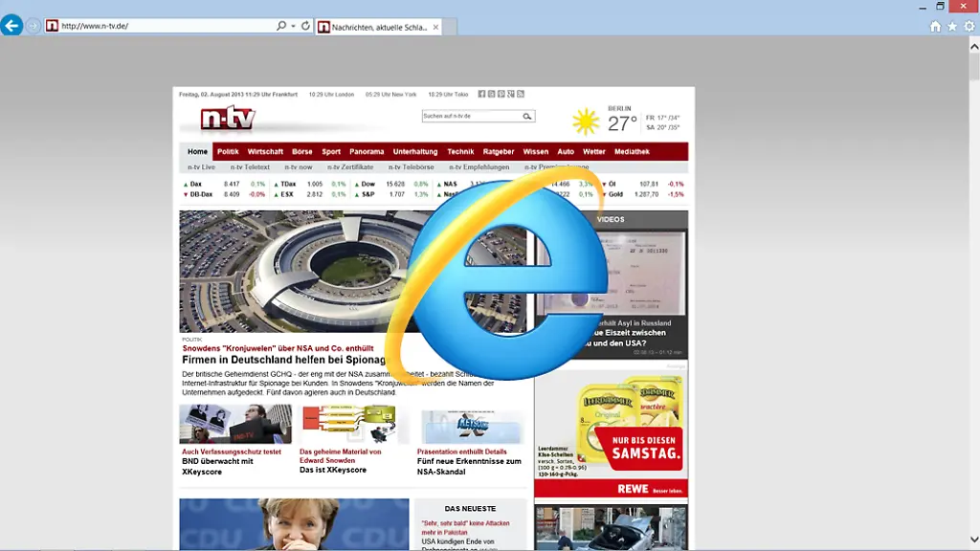Image resolution: width=980 pixels, height=551 pixels.
Task: Click the magnifier to search n-tv.de
Action: (x=526, y=115)
